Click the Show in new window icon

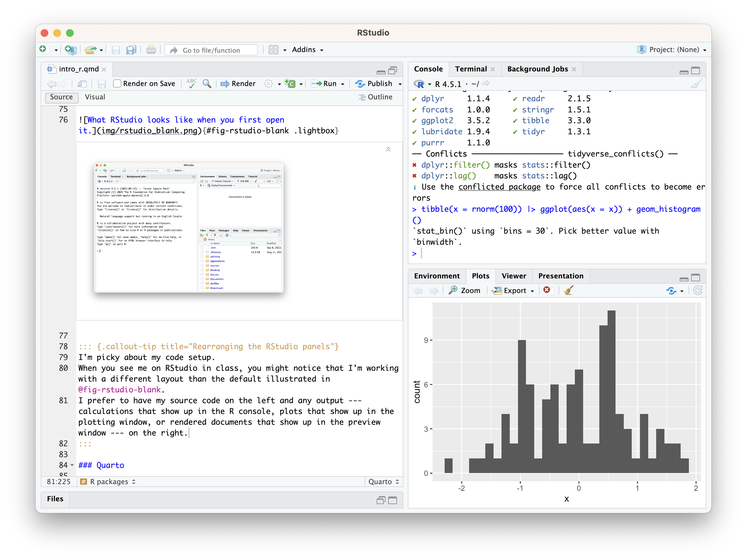click(x=82, y=84)
